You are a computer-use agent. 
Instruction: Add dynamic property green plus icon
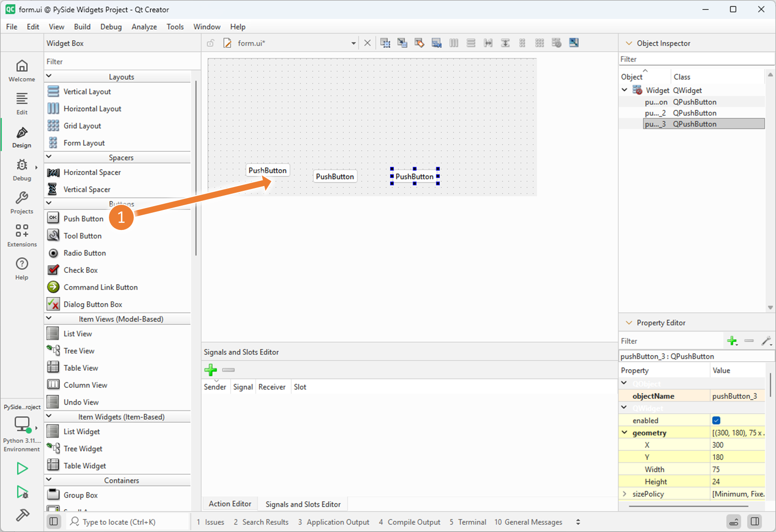(732, 341)
